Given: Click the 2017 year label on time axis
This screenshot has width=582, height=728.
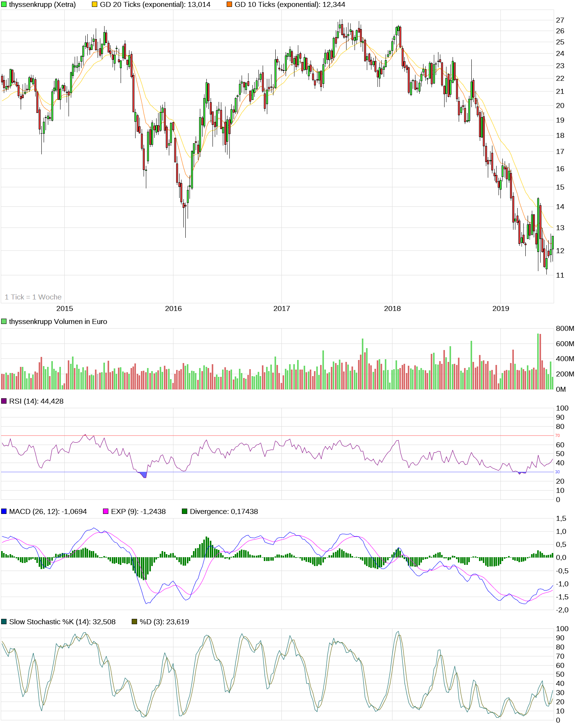Looking at the screenshot, I should [x=282, y=309].
